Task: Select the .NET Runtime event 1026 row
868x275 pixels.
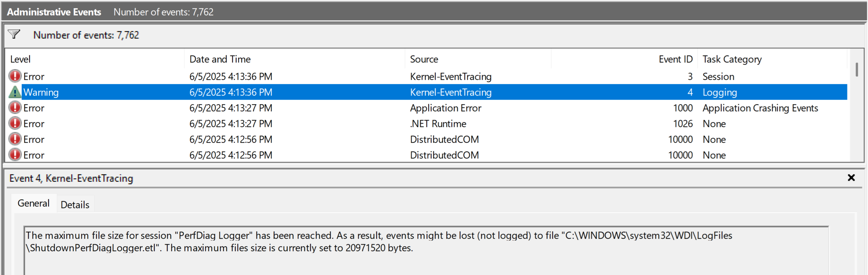Action: point(438,123)
